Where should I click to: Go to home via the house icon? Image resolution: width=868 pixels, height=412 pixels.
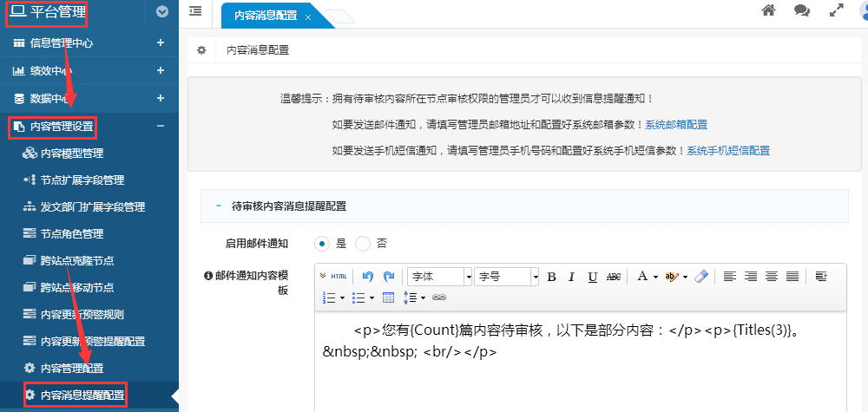(768, 11)
